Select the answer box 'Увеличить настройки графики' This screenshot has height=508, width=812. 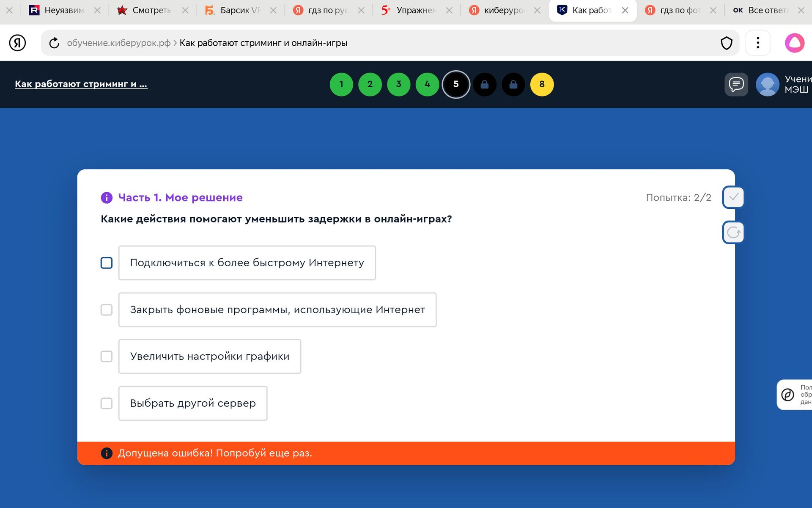[210, 356]
